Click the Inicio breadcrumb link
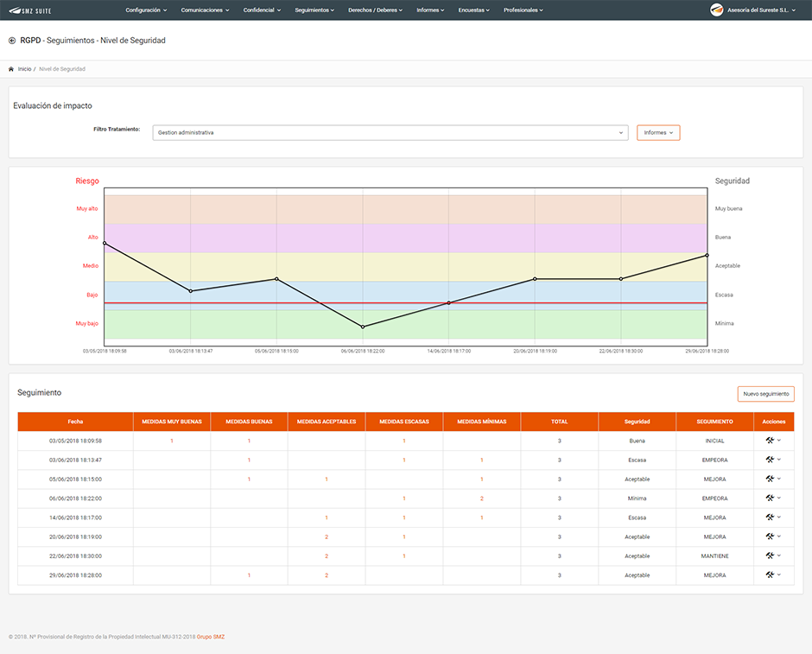 (24, 69)
